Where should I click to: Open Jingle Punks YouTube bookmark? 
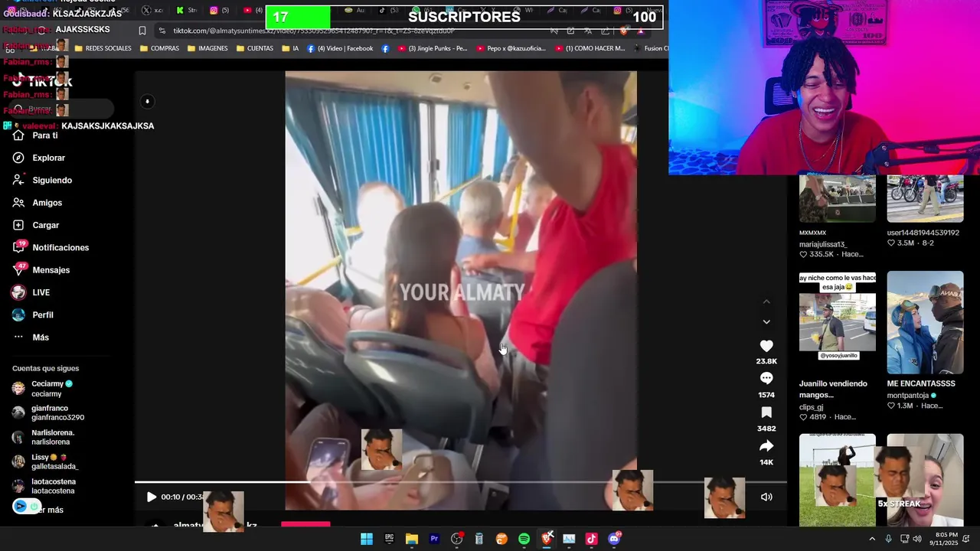pyautogui.click(x=432, y=48)
